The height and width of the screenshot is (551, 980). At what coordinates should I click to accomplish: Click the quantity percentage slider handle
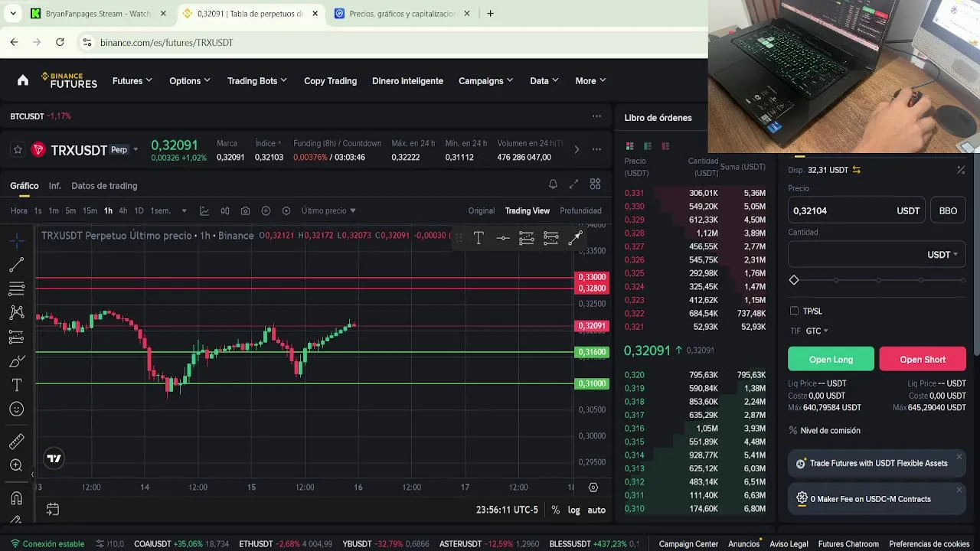pos(794,280)
